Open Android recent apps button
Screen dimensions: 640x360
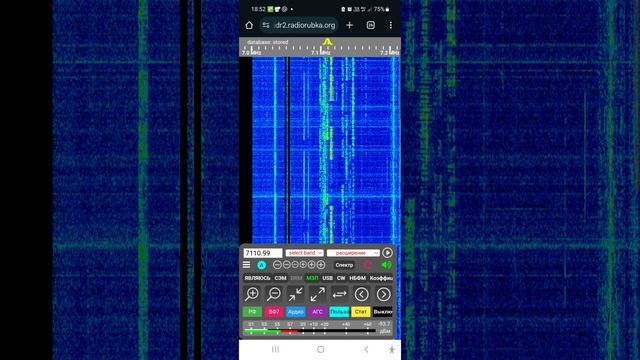point(276,349)
